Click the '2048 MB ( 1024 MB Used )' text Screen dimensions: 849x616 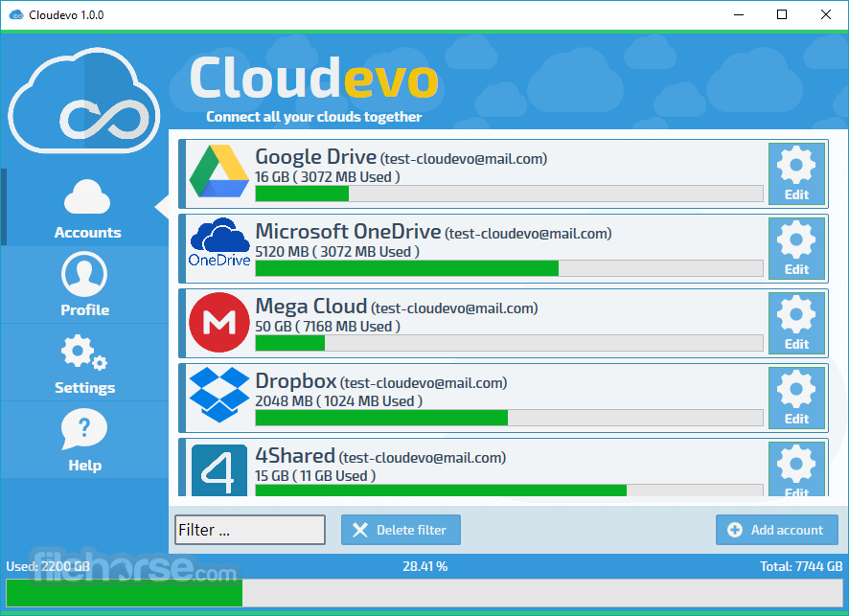click(339, 401)
